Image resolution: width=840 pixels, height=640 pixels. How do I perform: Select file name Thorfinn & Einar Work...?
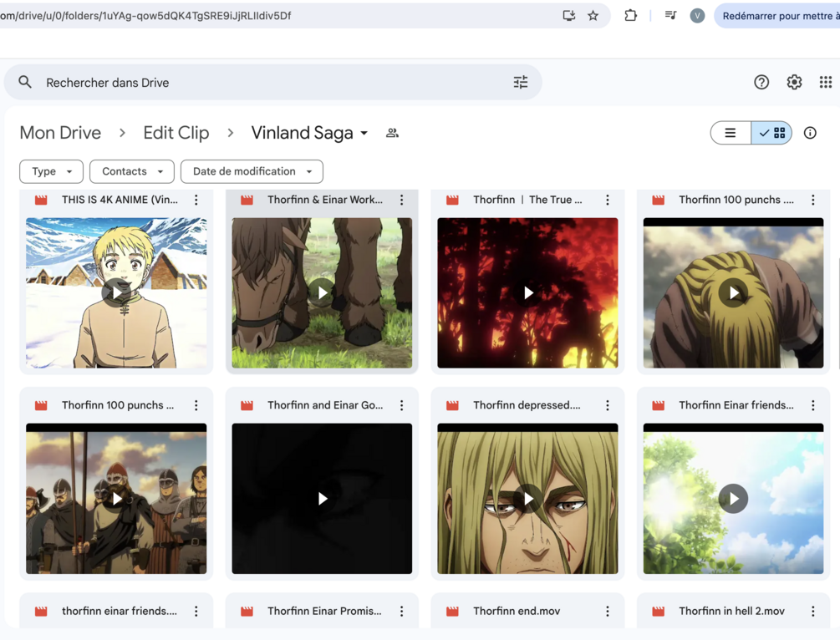[x=325, y=200]
